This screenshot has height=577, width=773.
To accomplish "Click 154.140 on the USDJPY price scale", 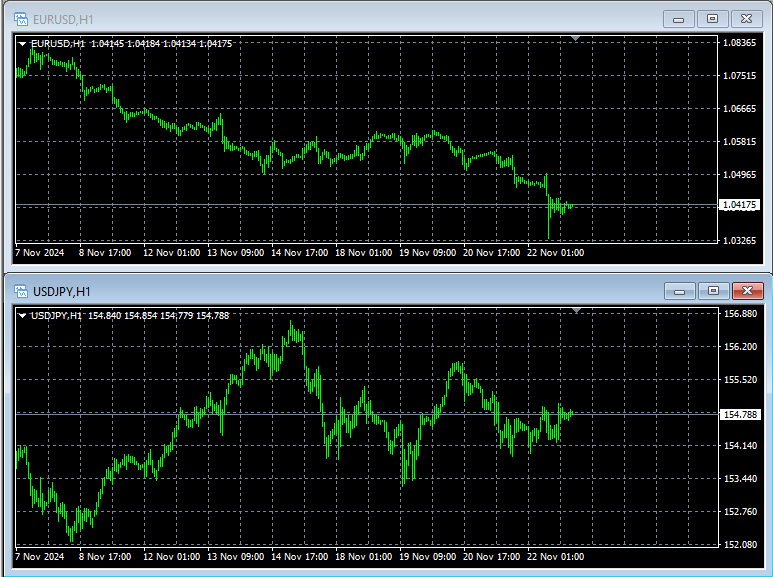I will (x=740, y=446).
